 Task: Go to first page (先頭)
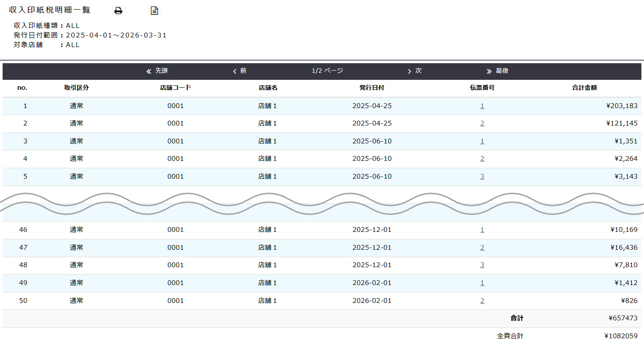[157, 71]
